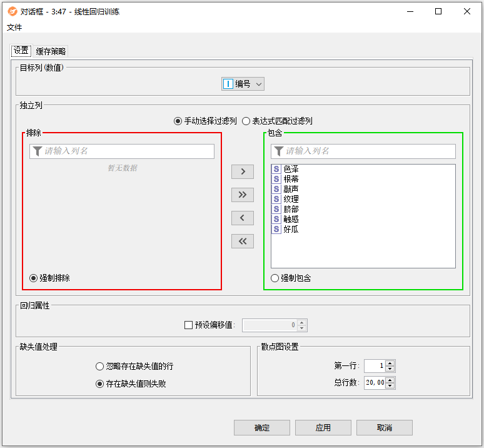Click the filter funnel icon in 排除 panel

(37, 151)
